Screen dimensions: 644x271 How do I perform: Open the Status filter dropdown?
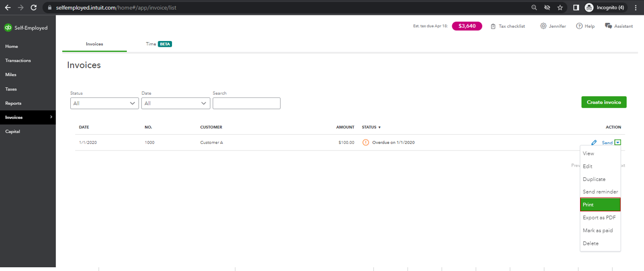pos(104,103)
